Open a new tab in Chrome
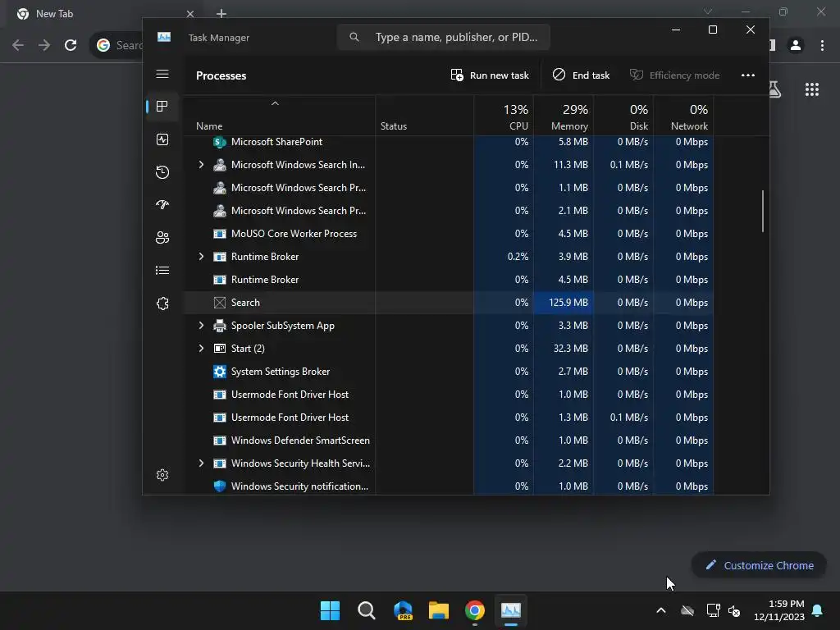Screen dimensions: 840x630 click(x=221, y=13)
